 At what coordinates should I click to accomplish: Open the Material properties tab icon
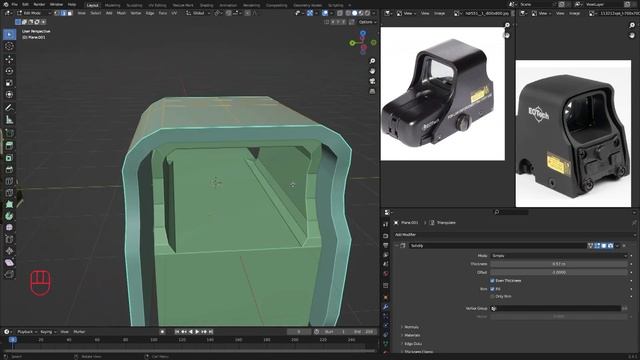[x=386, y=353]
